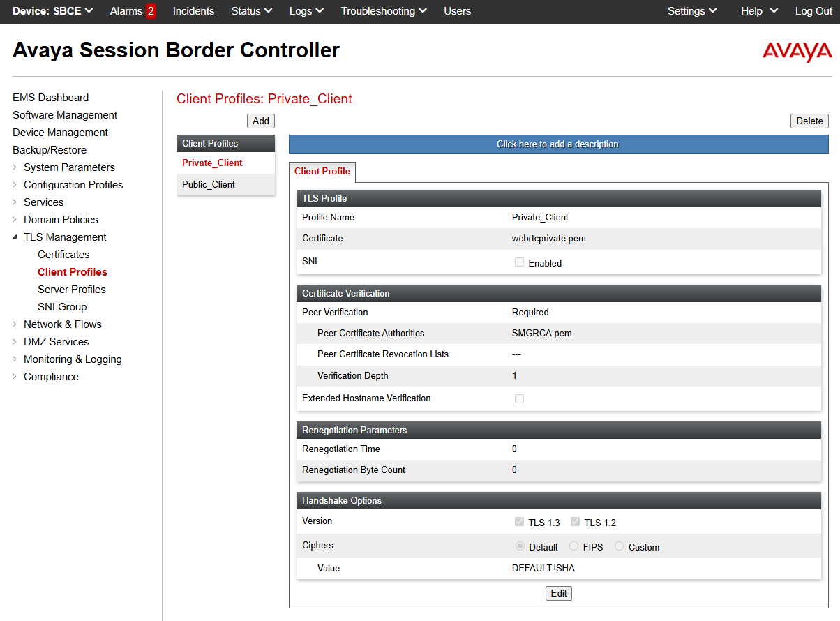This screenshot has height=621, width=840.
Task: Open the Incidents menu item
Action: pyautogui.click(x=193, y=11)
